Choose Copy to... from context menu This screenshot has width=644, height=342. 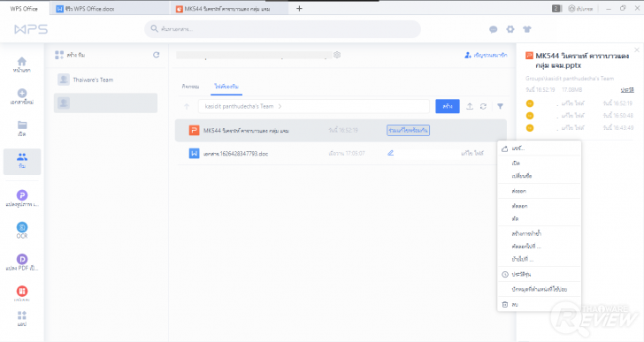(540, 247)
